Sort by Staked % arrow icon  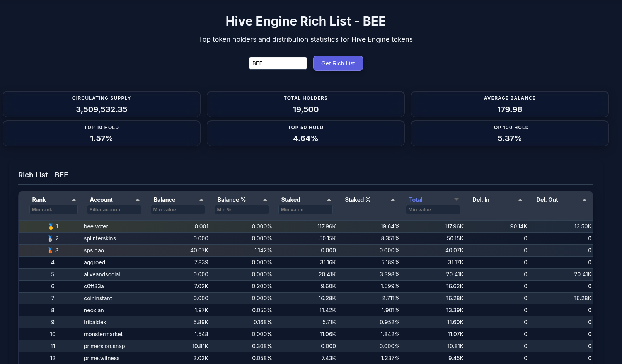coord(393,200)
